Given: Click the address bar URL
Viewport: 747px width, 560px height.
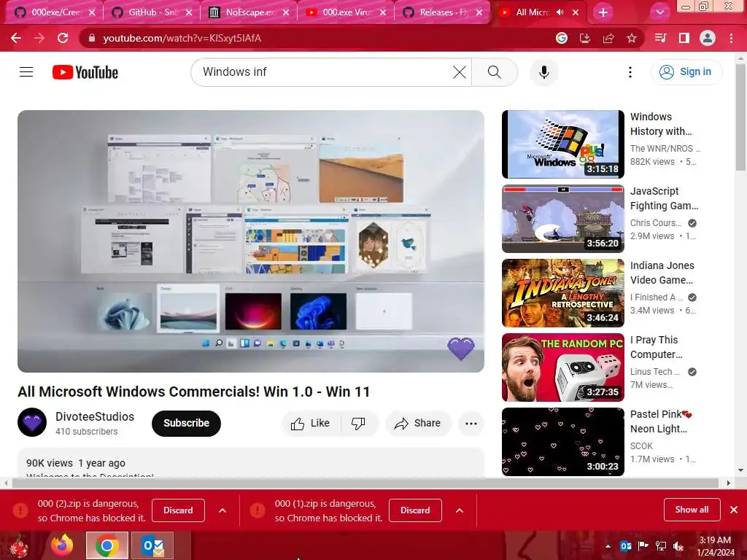Looking at the screenshot, I should (x=182, y=38).
